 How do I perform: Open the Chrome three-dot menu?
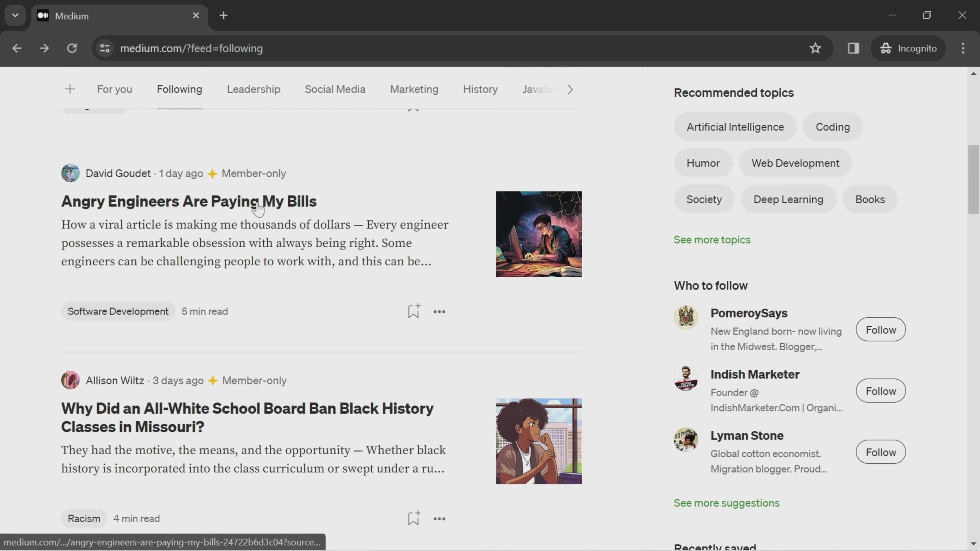tap(963, 48)
